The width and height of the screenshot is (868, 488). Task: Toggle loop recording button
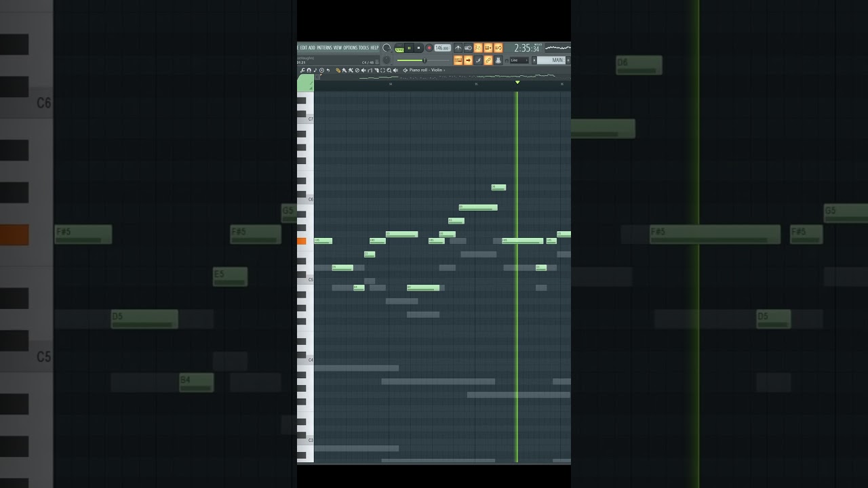point(498,47)
